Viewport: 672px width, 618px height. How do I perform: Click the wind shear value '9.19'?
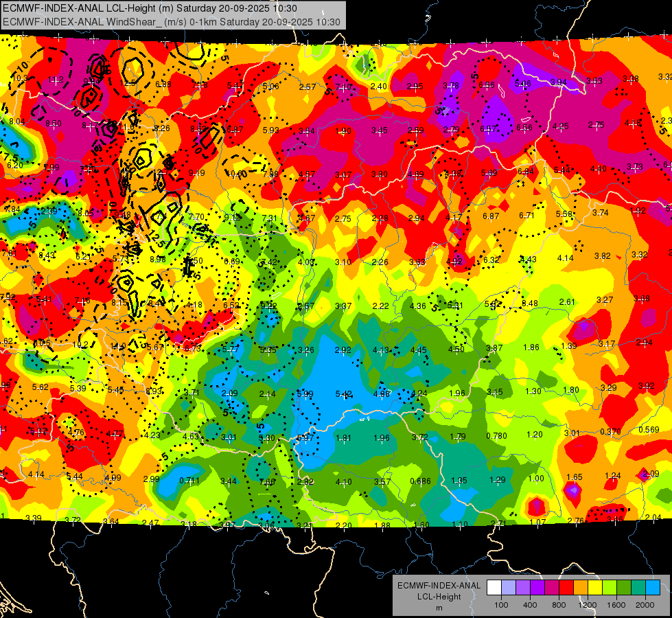point(196,173)
